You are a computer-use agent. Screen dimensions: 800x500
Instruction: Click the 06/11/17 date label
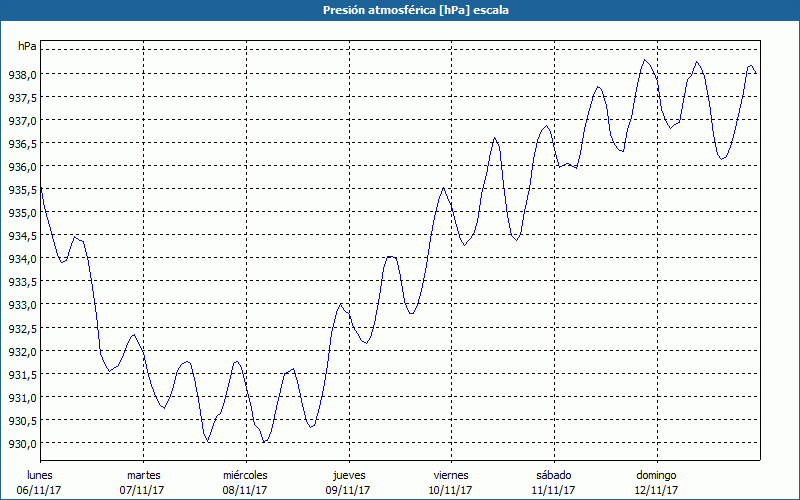40,490
